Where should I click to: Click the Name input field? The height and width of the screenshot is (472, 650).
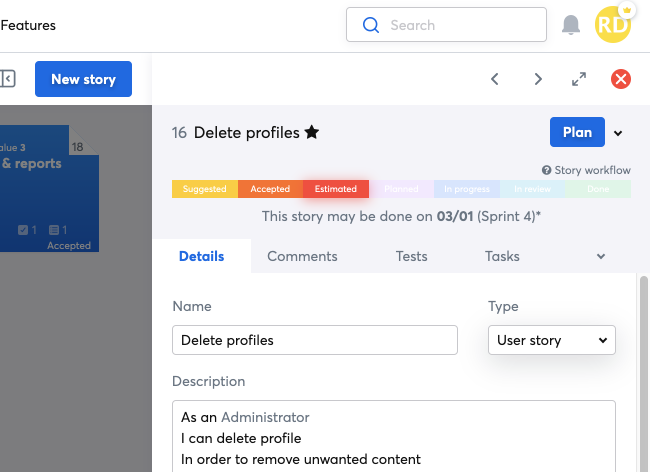coord(315,340)
